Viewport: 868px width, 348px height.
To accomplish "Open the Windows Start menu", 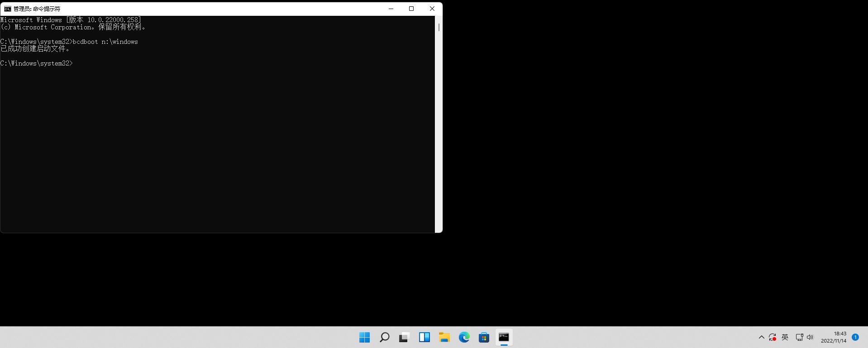I will (364, 337).
